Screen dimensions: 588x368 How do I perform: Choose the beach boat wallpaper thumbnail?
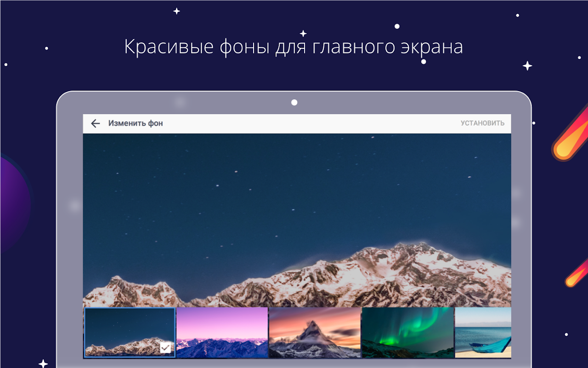483,333
